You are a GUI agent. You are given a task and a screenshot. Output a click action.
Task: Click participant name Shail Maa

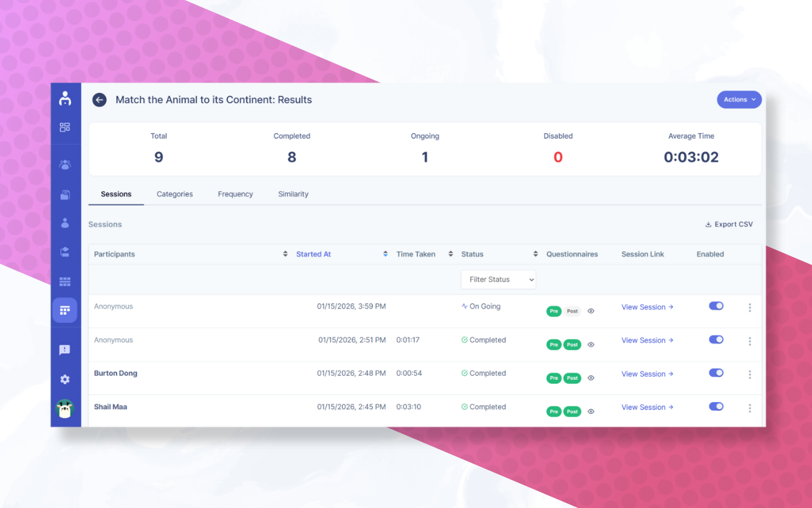[x=110, y=407]
